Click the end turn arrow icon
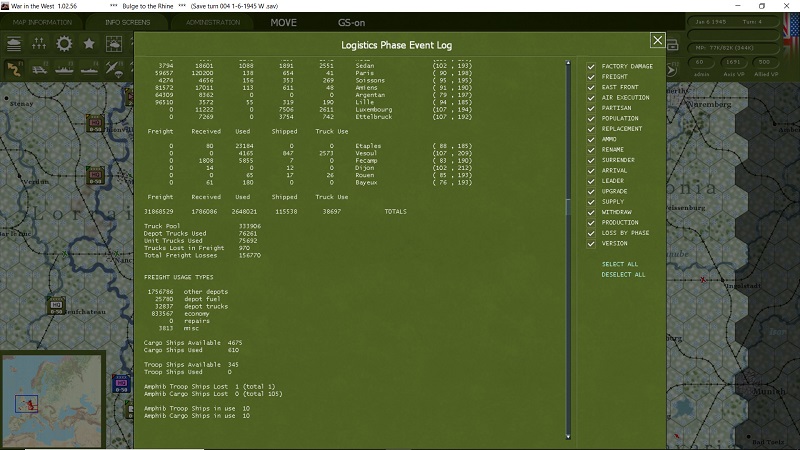 point(671,70)
